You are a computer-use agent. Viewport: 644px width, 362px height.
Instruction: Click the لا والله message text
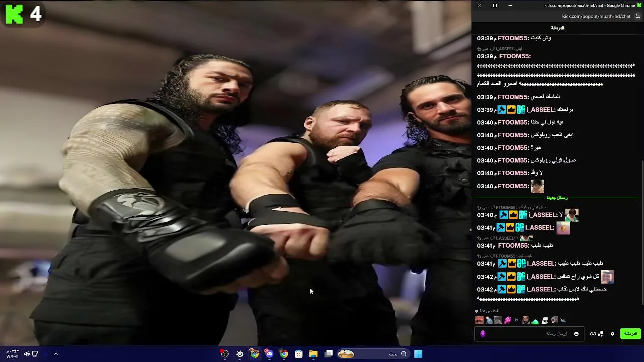pyautogui.click(x=537, y=173)
